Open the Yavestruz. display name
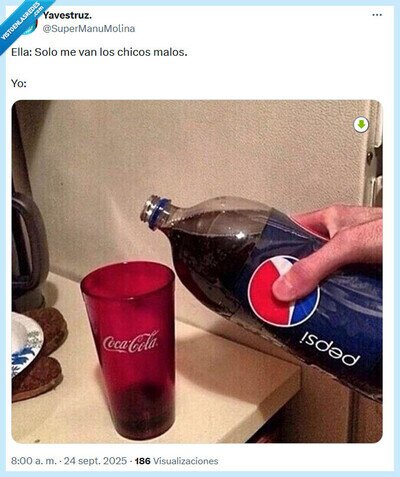This screenshot has height=477, width=400. [67, 15]
